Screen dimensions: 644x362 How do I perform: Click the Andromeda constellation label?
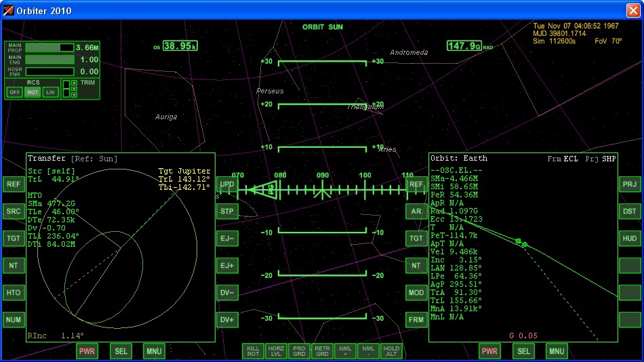pyautogui.click(x=409, y=53)
